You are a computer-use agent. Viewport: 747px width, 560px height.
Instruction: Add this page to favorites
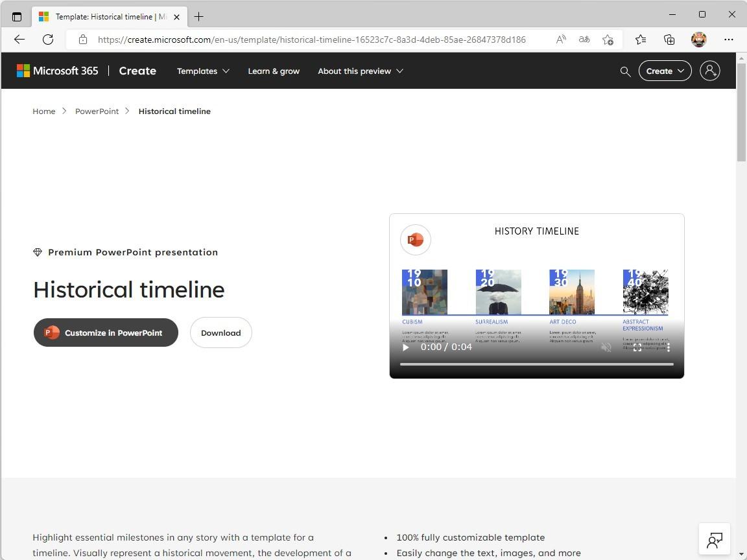[608, 40]
